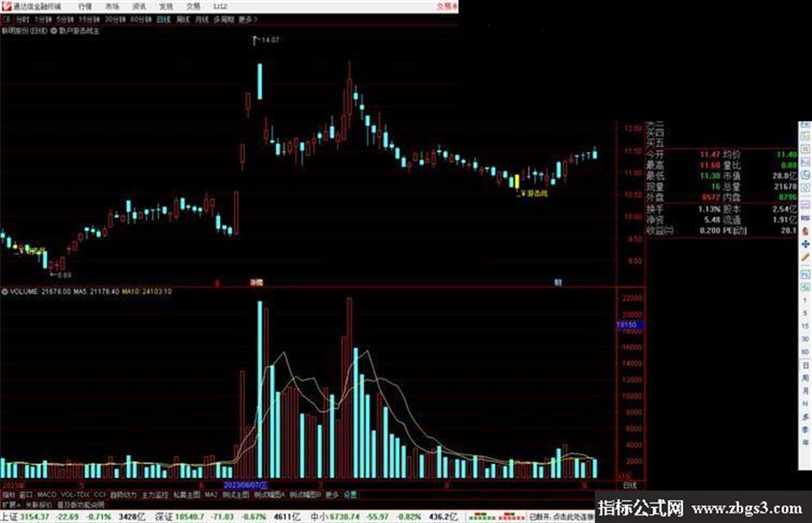The image size is (812, 523).
Task: Click the yellow 游击战 signal candle
Action: point(516,182)
